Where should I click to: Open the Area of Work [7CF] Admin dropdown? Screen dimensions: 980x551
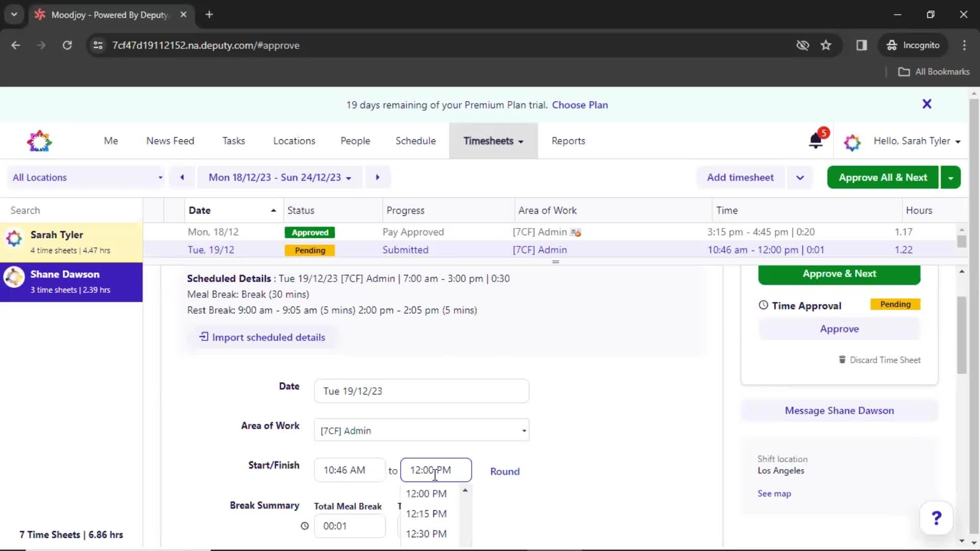click(x=422, y=430)
